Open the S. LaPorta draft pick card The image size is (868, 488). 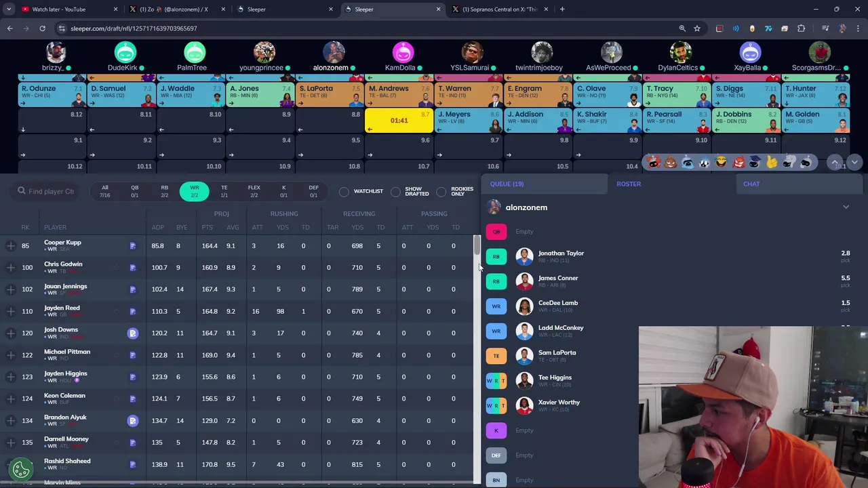pyautogui.click(x=329, y=95)
